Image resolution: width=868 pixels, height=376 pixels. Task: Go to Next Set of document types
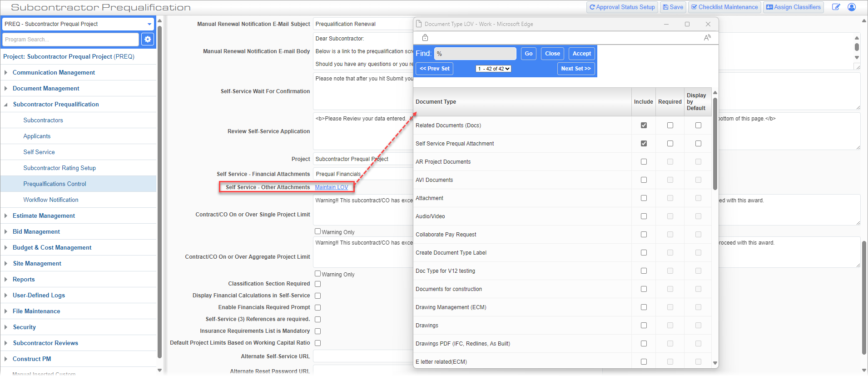[x=576, y=69]
